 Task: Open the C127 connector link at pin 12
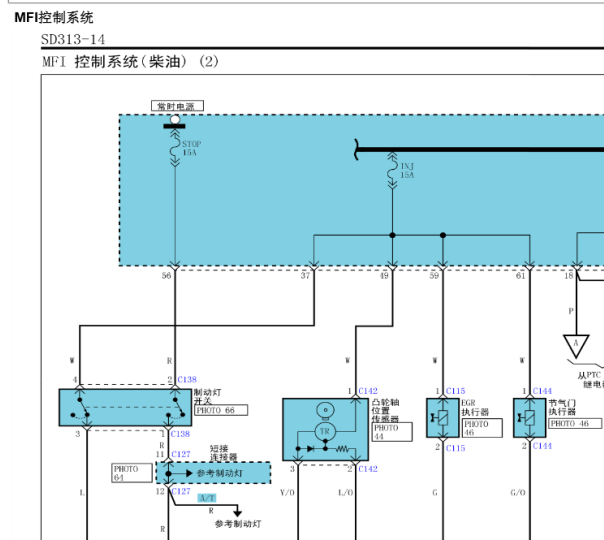[x=181, y=491]
